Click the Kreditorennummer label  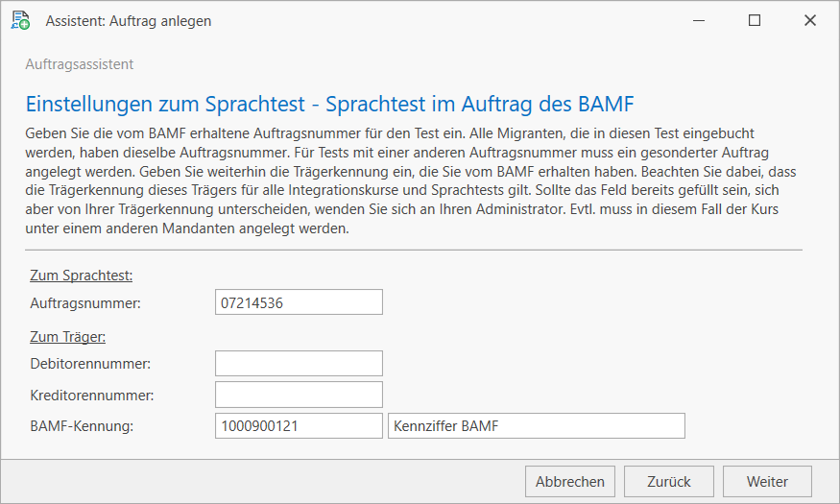click(x=92, y=395)
